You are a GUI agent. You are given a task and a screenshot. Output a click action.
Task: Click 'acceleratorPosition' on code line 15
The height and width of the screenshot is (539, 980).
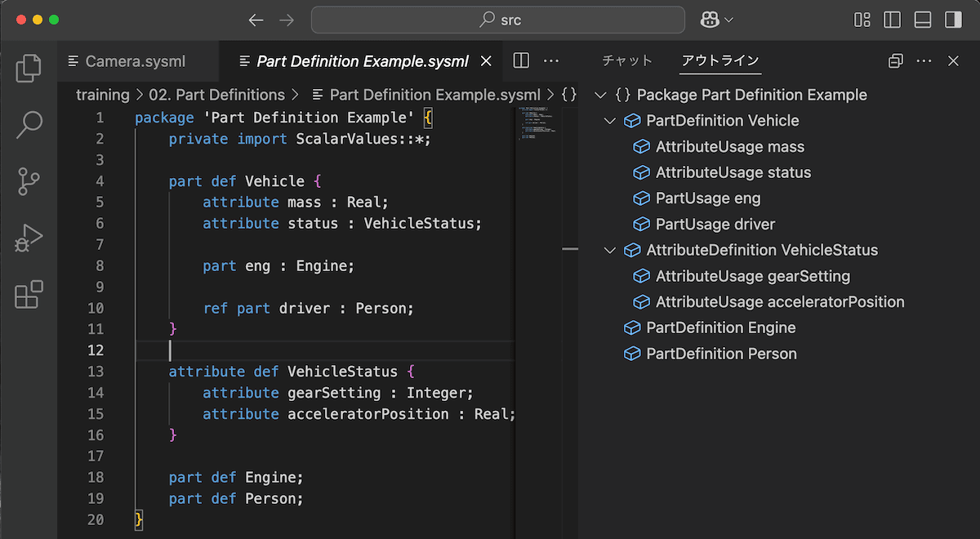pyautogui.click(x=368, y=414)
